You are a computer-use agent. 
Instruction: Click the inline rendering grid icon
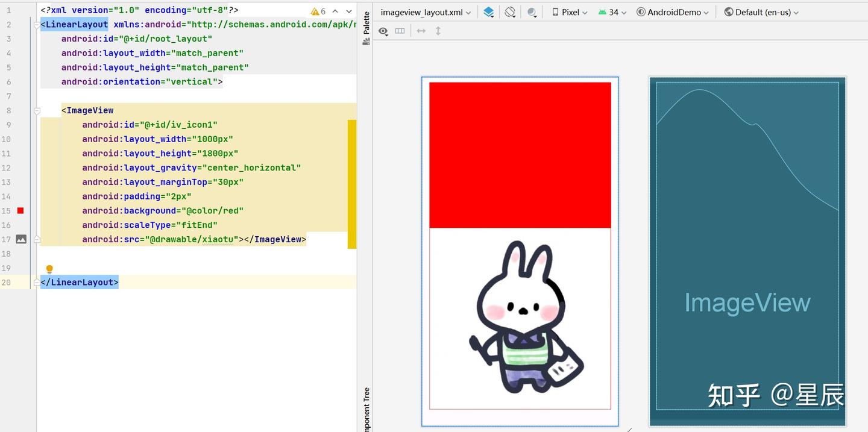pos(400,31)
